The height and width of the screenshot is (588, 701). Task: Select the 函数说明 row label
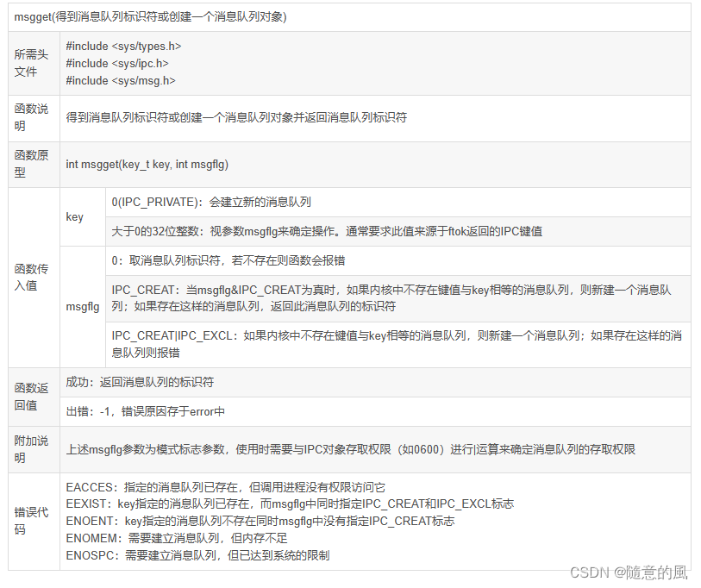33,117
